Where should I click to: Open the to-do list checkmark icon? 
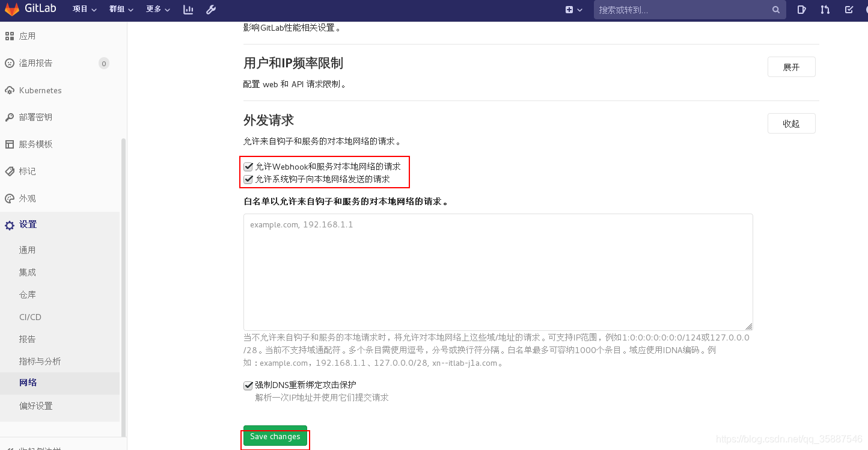(849, 10)
